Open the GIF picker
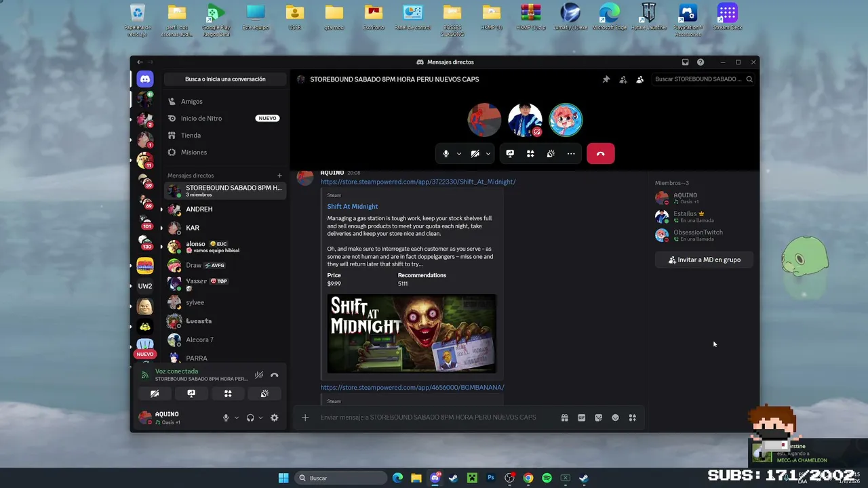The width and height of the screenshot is (868, 488). coord(581,418)
